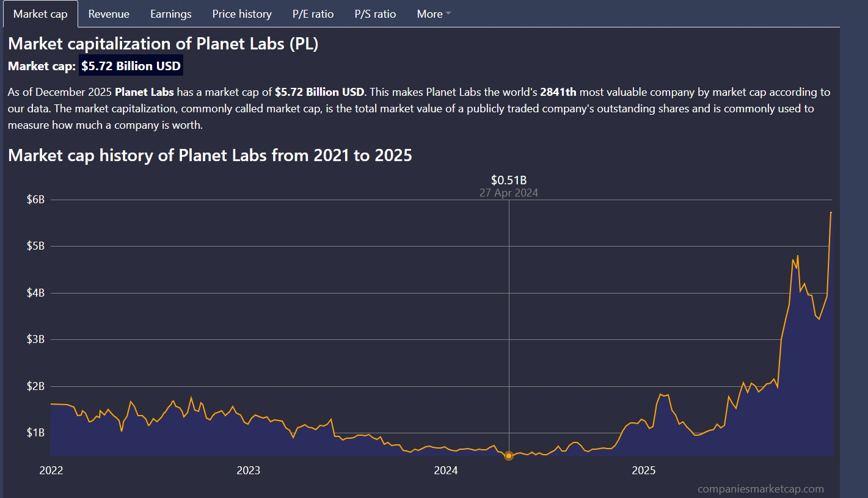Click the $5B y-axis label
This screenshot has height=498, width=868.
[36, 246]
